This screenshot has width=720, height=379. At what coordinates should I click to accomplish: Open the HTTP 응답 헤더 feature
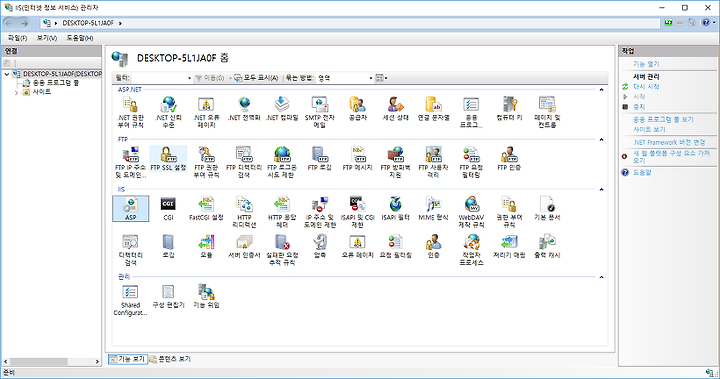282,212
